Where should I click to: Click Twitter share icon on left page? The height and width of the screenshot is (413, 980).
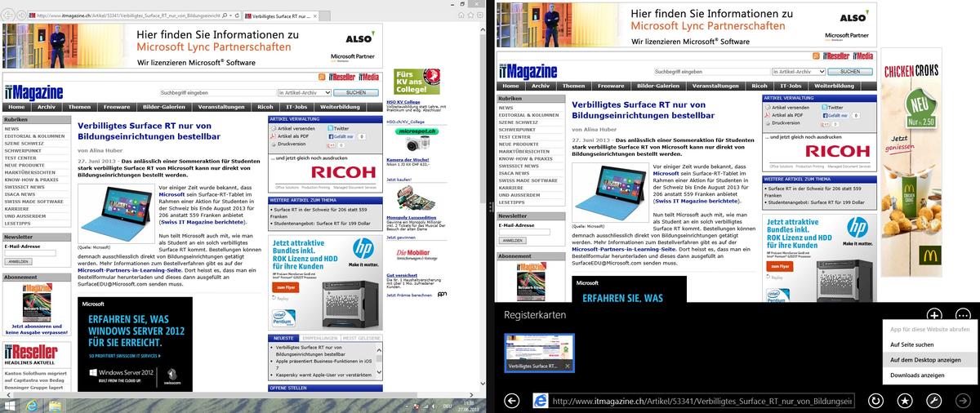point(330,128)
